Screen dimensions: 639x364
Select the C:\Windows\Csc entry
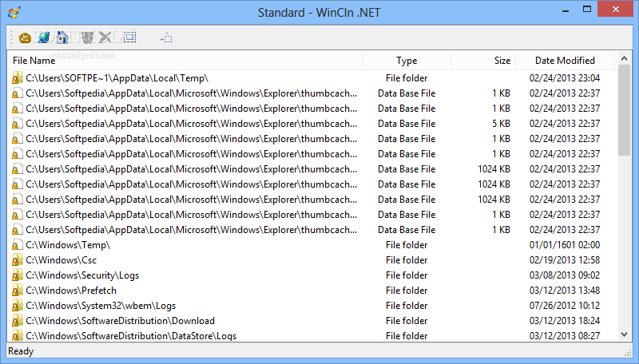pyautogui.click(x=62, y=259)
